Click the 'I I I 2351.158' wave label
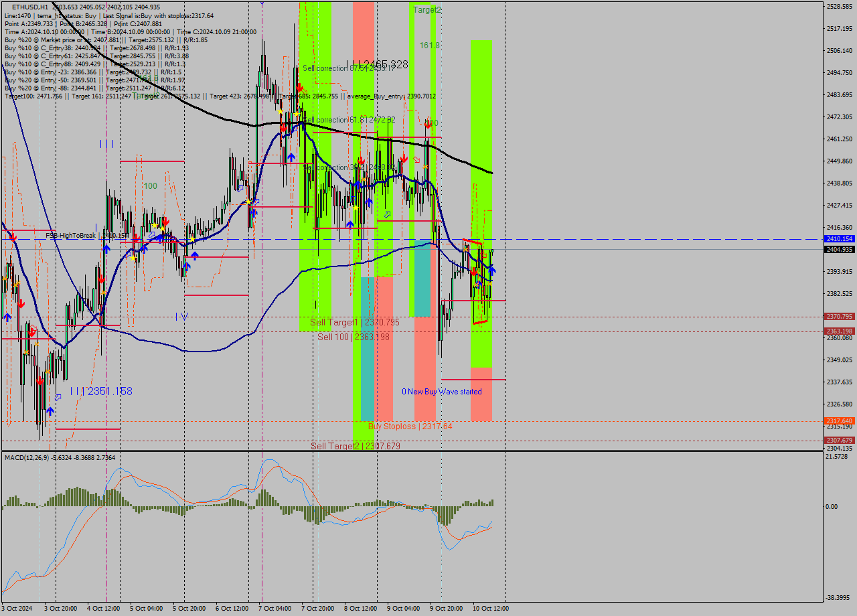Screen dimensions: 857x616 [101, 391]
